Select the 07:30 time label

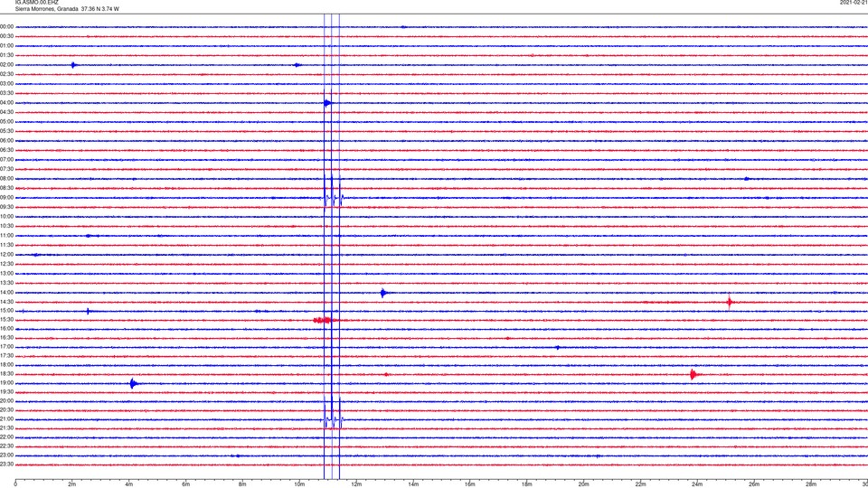[6, 169]
